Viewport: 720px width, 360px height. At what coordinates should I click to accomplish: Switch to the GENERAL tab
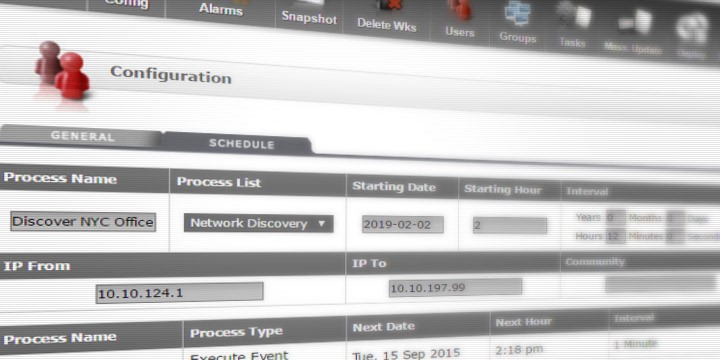[x=82, y=136]
